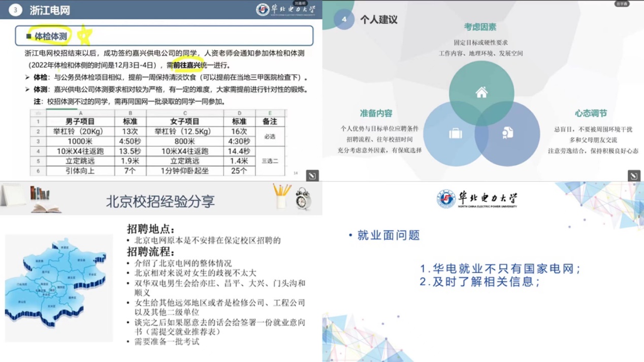Click the 7个 table cell

[x=130, y=171]
